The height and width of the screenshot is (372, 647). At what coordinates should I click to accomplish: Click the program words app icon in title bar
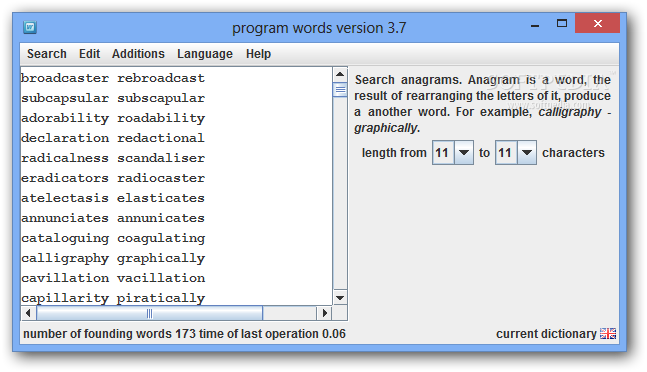[x=30, y=27]
